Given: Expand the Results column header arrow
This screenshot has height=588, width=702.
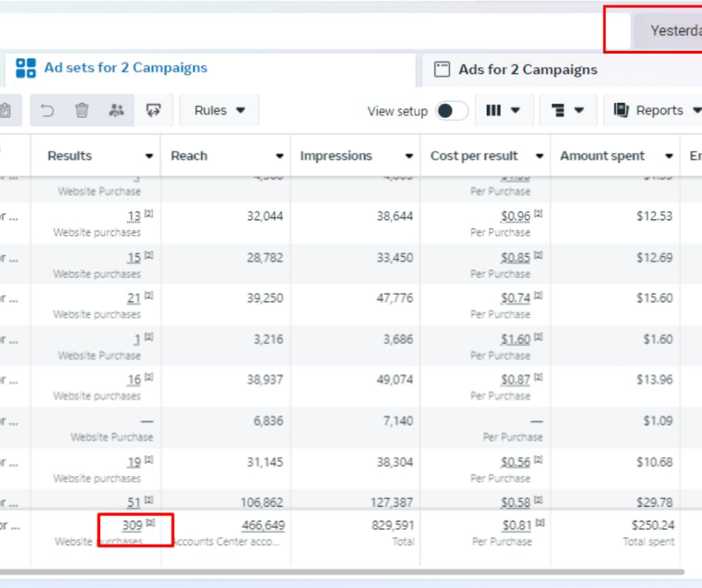Looking at the screenshot, I should click(x=149, y=156).
